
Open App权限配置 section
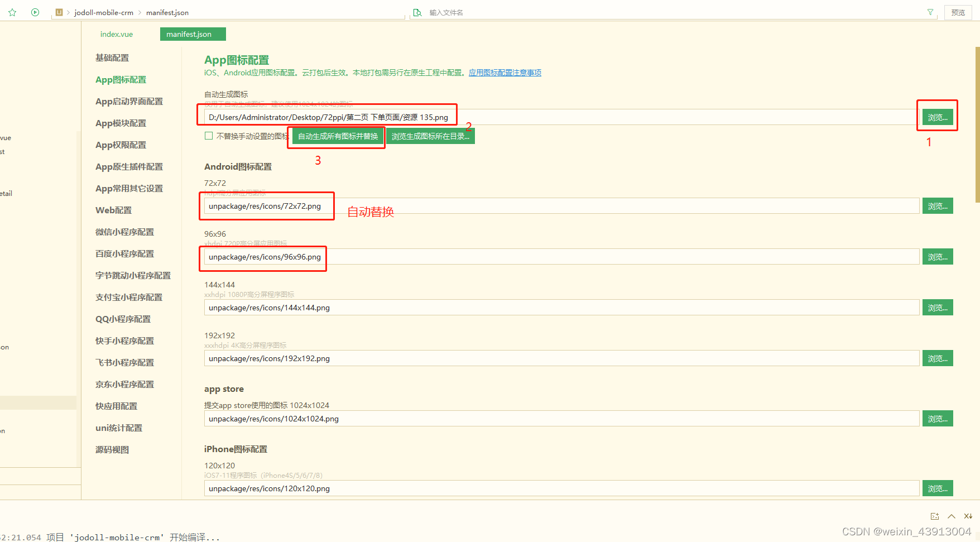pos(121,145)
